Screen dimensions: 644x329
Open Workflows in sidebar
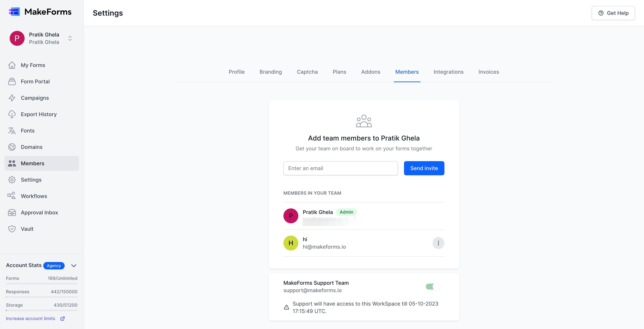coord(42,196)
